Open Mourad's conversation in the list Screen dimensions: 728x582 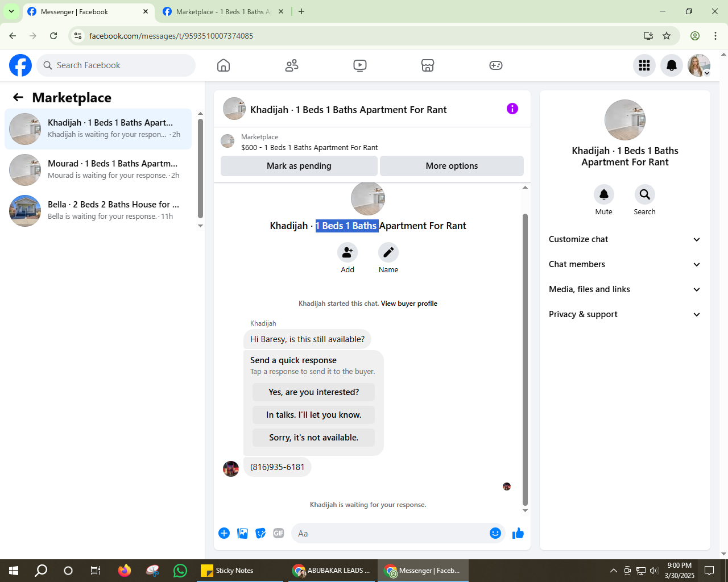[98, 170]
